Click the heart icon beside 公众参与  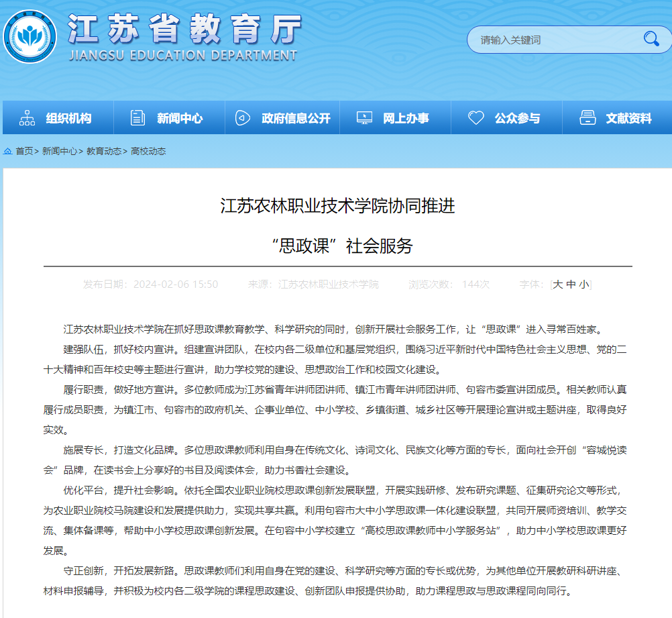pos(476,117)
